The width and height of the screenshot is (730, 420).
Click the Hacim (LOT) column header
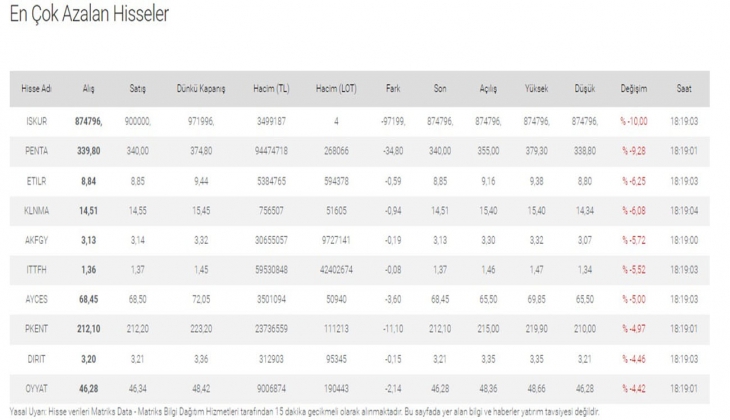click(336, 88)
